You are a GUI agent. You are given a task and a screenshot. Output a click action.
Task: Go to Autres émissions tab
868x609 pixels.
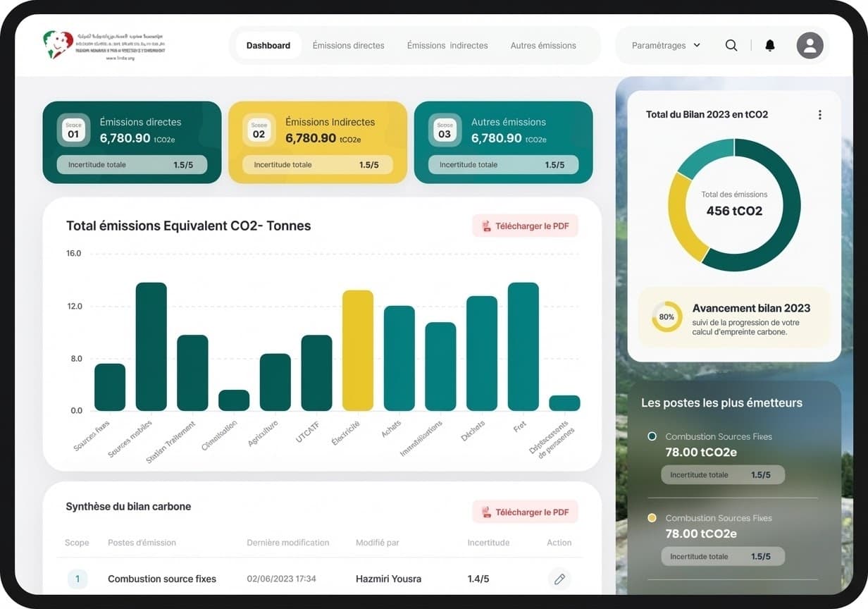543,45
